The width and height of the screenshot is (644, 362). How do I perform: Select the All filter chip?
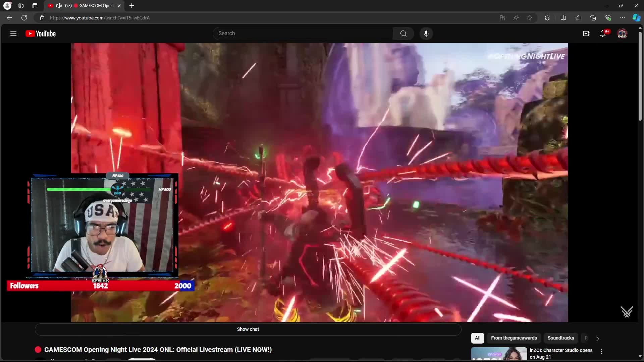[x=478, y=338]
